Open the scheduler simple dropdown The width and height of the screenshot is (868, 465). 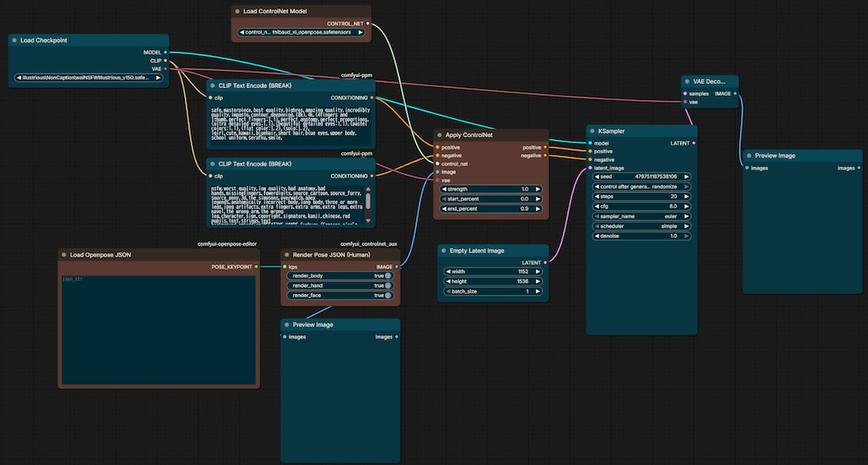641,227
